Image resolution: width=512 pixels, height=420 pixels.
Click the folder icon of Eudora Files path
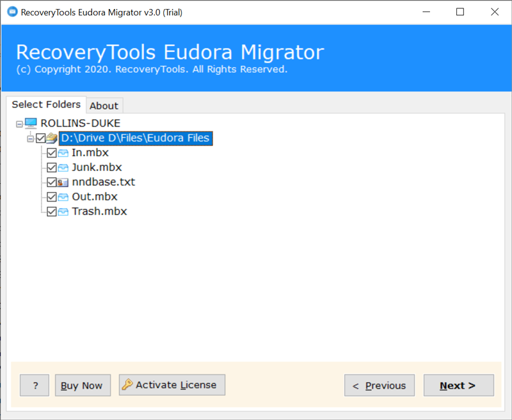click(52, 138)
